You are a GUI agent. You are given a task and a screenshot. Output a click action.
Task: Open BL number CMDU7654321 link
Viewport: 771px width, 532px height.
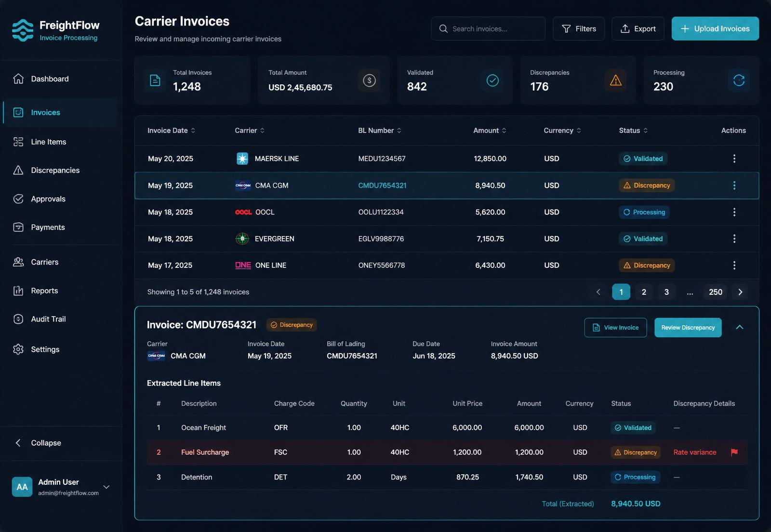(x=382, y=186)
